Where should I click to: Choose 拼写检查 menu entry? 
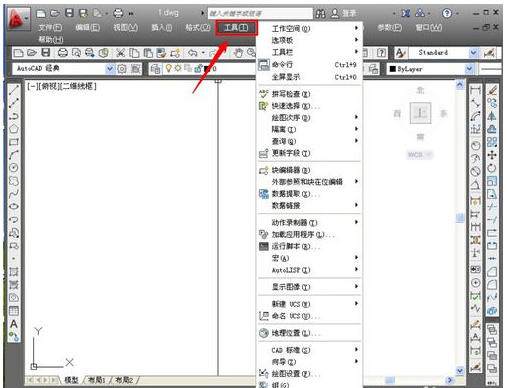309,94
